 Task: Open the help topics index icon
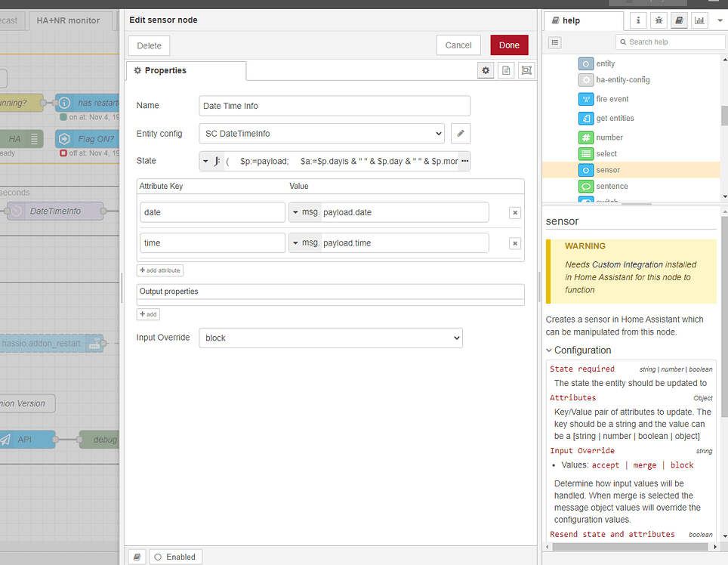555,42
